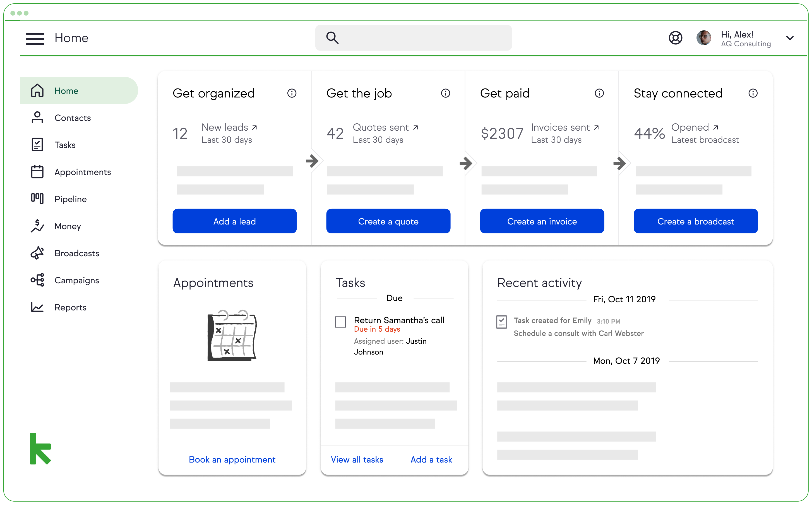
Task: Click the Get paid info icon
Action: pos(599,93)
